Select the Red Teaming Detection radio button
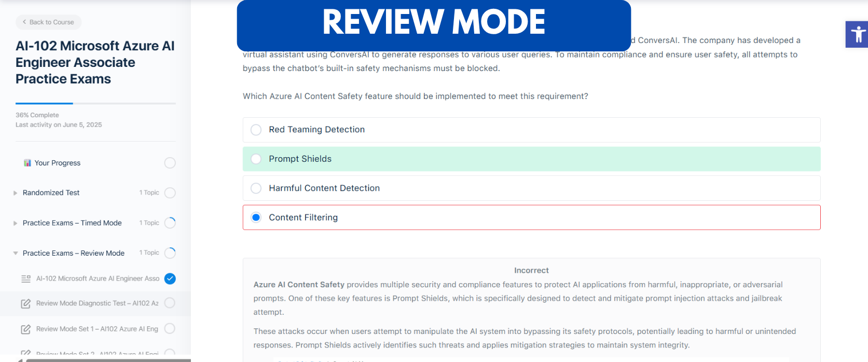Image resolution: width=868 pixels, height=362 pixels. point(256,130)
